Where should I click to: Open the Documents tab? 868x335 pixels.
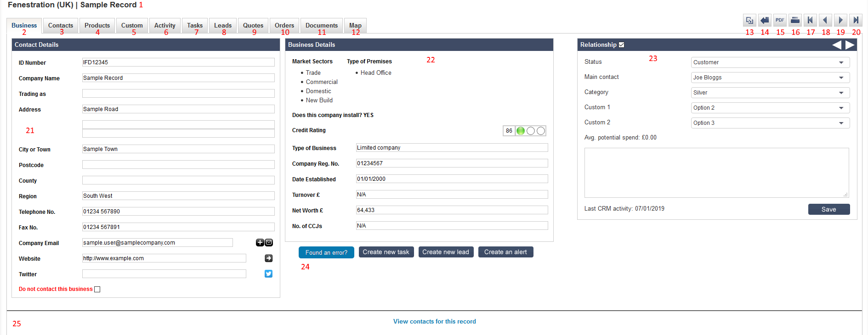pyautogui.click(x=321, y=26)
